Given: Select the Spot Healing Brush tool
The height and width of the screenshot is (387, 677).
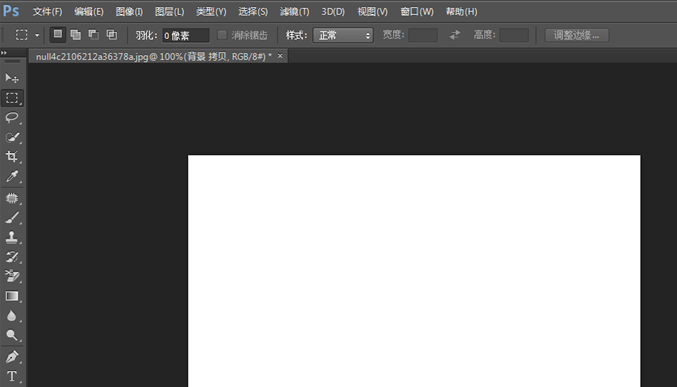Looking at the screenshot, I should (x=12, y=198).
